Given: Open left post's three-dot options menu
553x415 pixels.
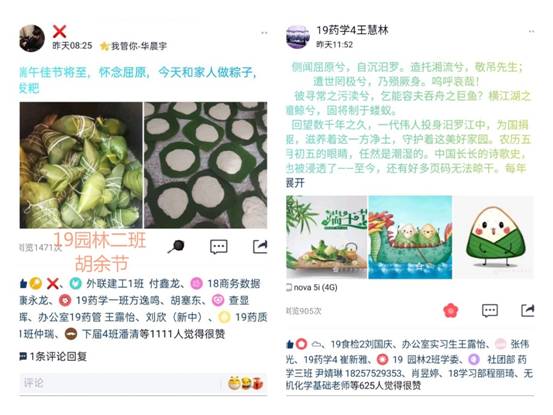Looking at the screenshot, I should [x=265, y=33].
